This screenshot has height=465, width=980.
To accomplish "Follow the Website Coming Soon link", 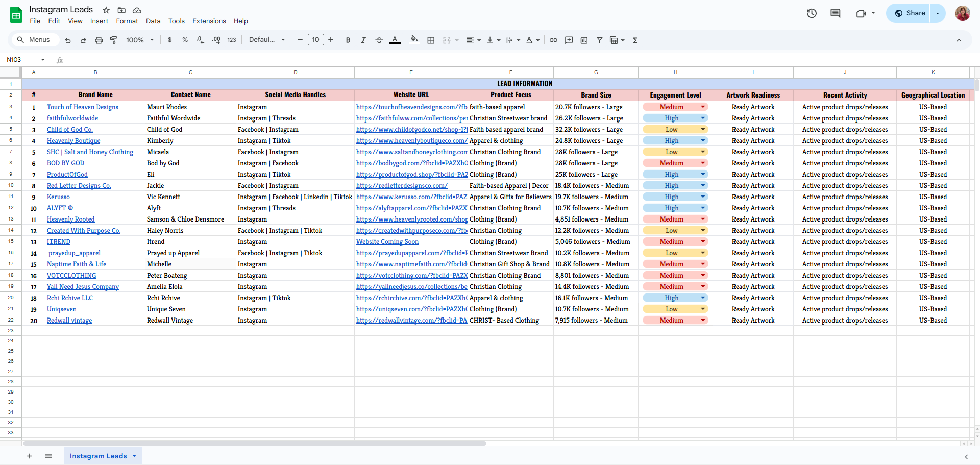I will (387, 242).
